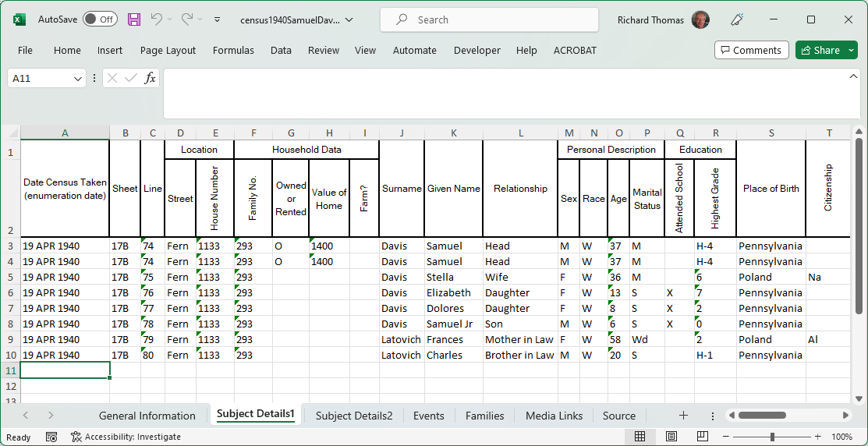Screen dimensions: 868x446
Task: Click the Comments button
Action: point(751,50)
